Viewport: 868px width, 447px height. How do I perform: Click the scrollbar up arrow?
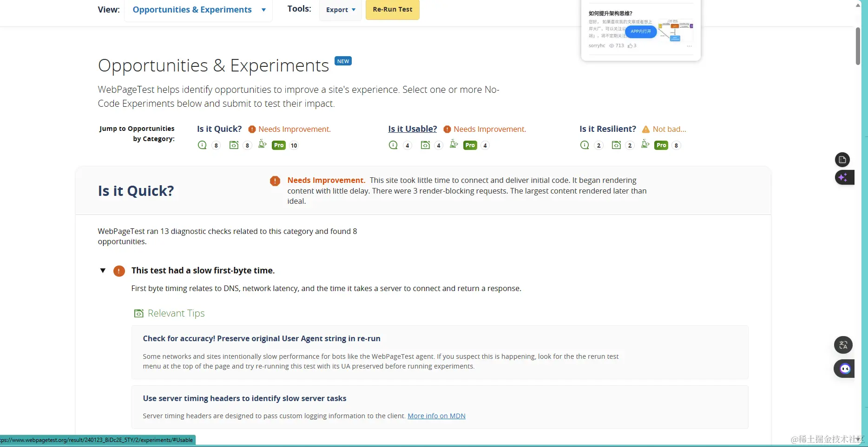[x=858, y=5]
